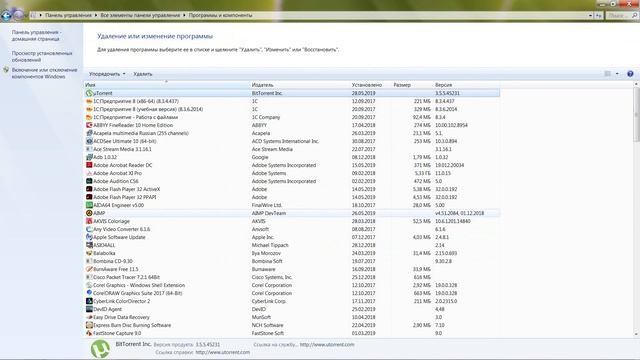
Task: Click the Express Burn Disc Burning icon
Action: coord(89,325)
